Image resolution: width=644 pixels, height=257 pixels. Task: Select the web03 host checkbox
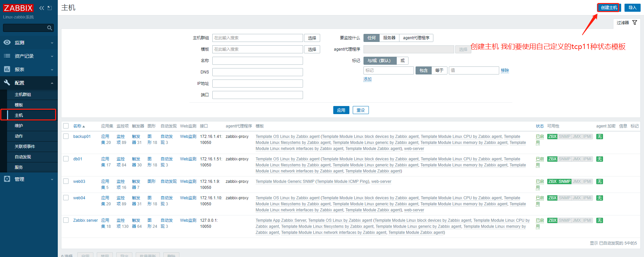[x=66, y=181]
